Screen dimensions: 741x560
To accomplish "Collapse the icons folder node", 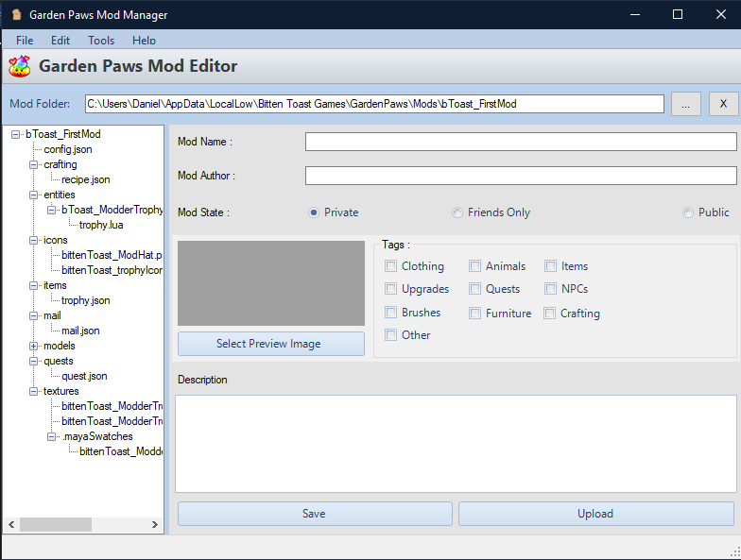I will click(34, 240).
